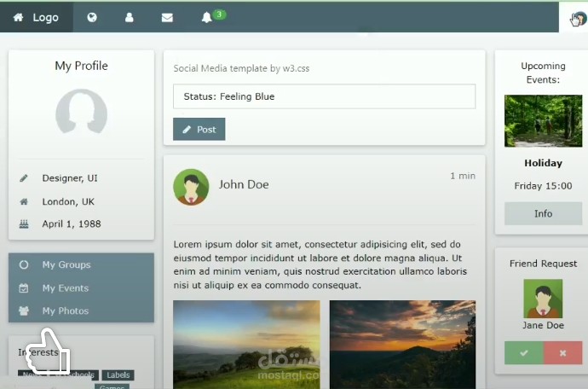Viewport: 588px width, 389px height.
Task: Select the London, UK text
Action: tap(68, 201)
